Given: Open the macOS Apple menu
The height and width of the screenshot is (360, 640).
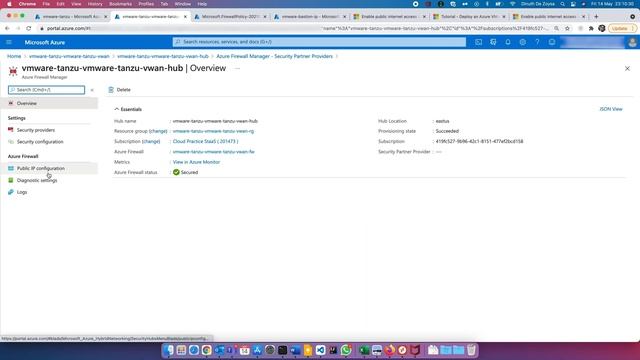Looking at the screenshot, I should [9, 4].
